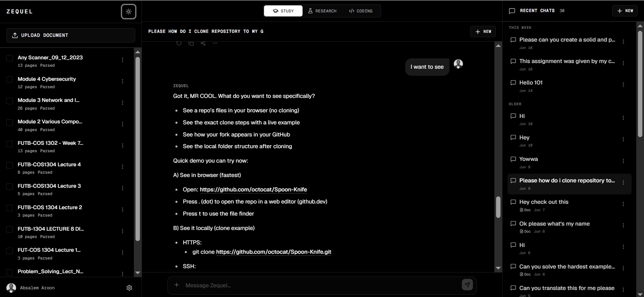Click the chat conversation scrollbar thumb
This screenshot has width=644, height=297.
[498, 207]
